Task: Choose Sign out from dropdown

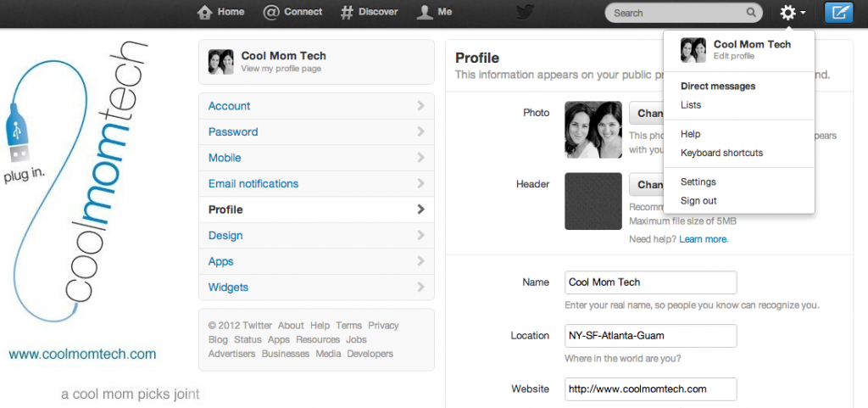Action: point(698,200)
